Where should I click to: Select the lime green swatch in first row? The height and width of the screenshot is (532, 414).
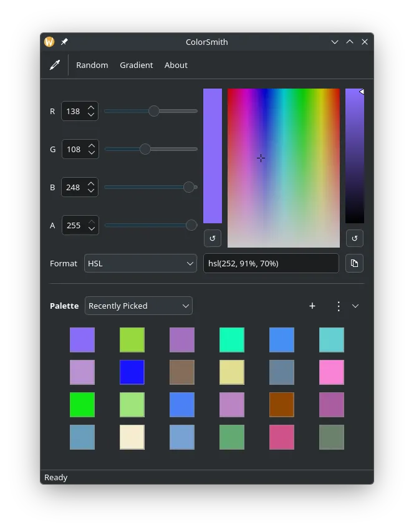(x=132, y=340)
